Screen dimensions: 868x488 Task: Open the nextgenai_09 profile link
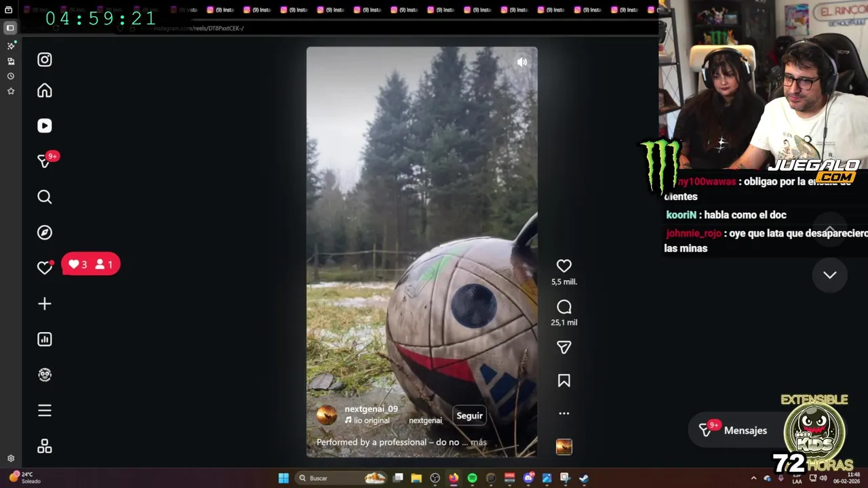click(x=371, y=409)
